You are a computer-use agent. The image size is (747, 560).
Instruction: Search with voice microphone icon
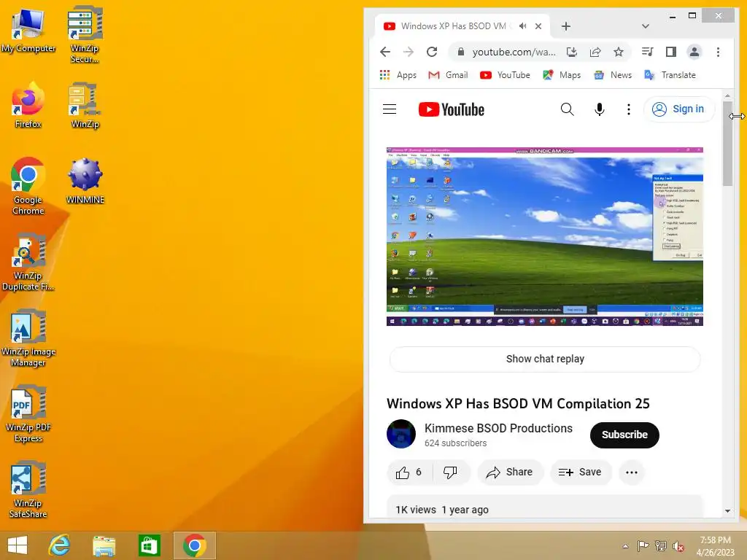point(600,109)
